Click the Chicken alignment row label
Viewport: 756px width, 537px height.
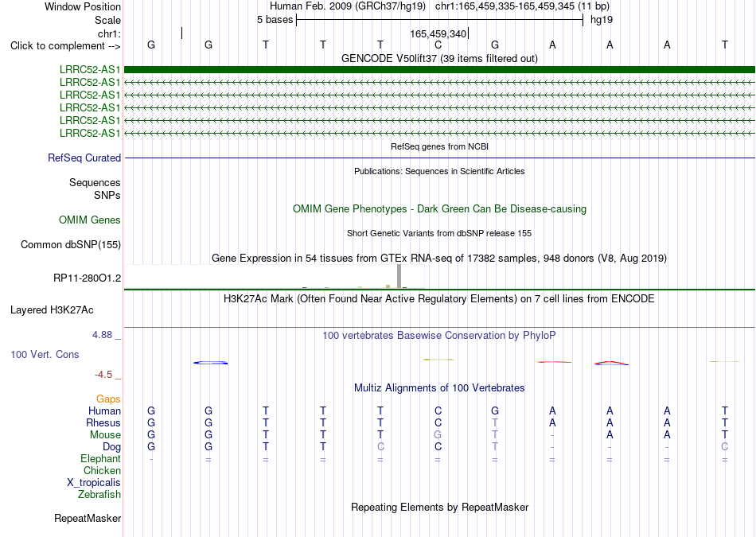(x=102, y=470)
